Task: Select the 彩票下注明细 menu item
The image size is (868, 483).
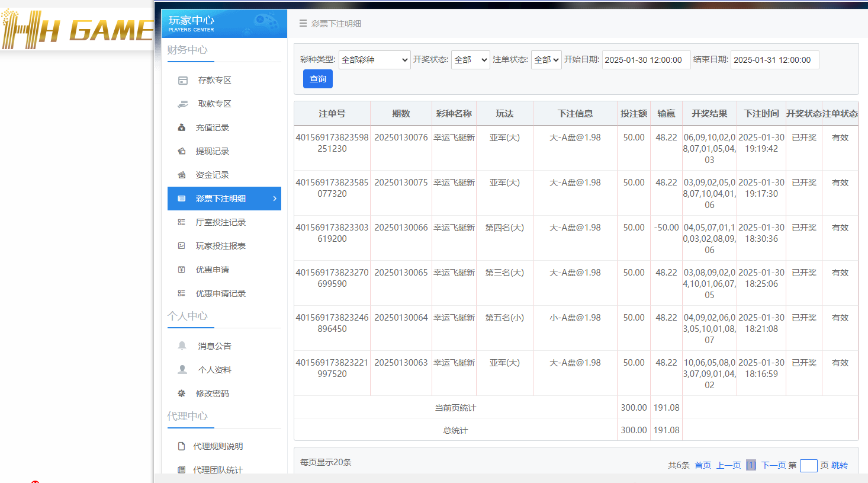Action: point(224,199)
